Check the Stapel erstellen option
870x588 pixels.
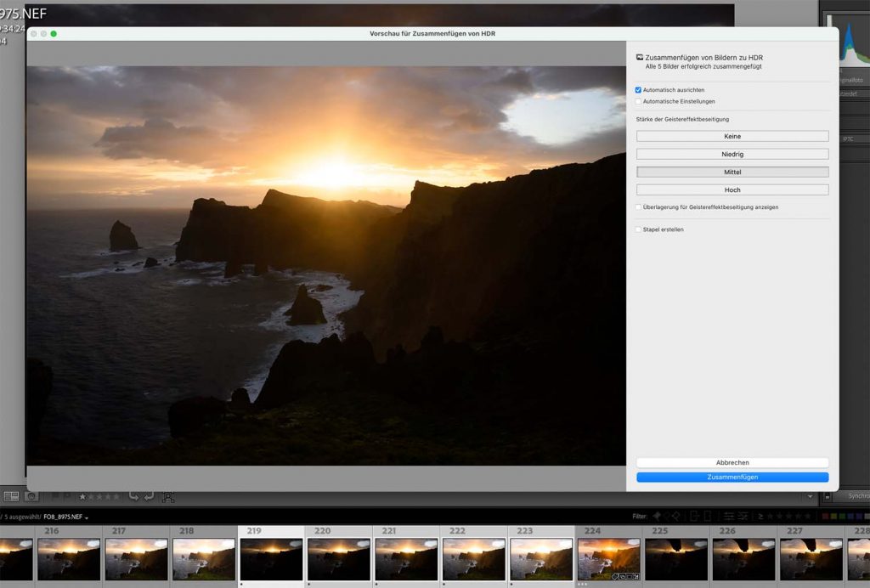(x=639, y=229)
